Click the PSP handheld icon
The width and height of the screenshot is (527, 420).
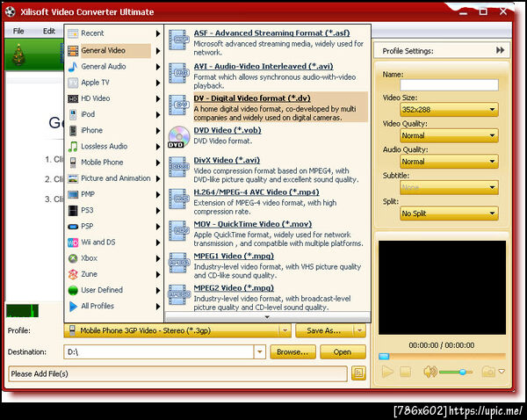tap(73, 227)
